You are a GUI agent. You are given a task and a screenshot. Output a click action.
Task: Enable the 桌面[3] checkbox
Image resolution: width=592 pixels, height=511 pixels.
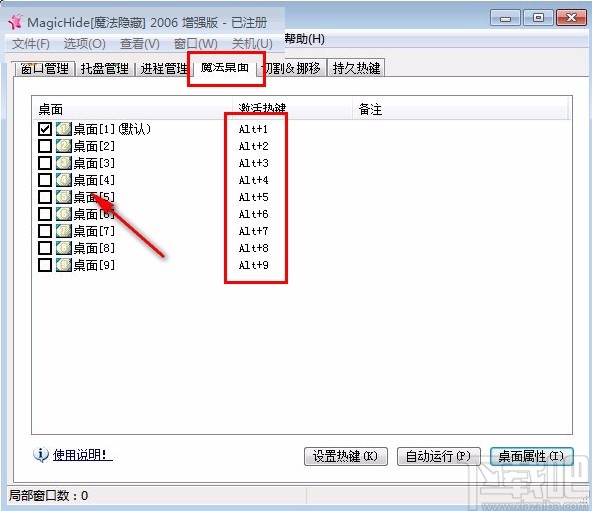click(45, 163)
